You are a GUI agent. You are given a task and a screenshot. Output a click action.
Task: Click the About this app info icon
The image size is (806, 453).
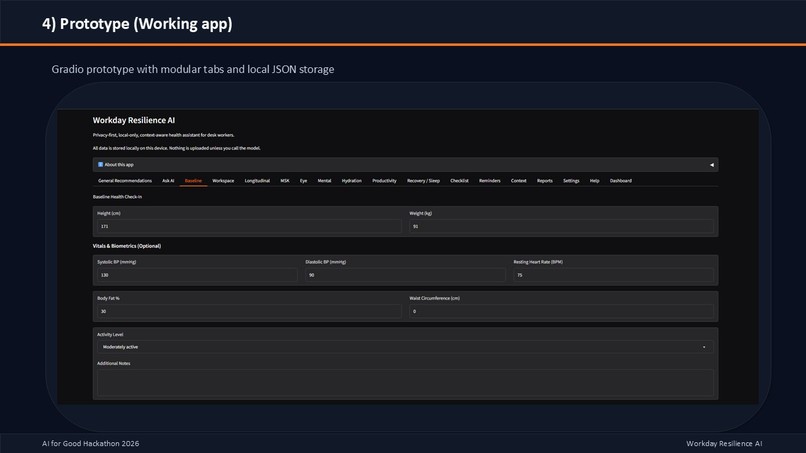pos(100,165)
